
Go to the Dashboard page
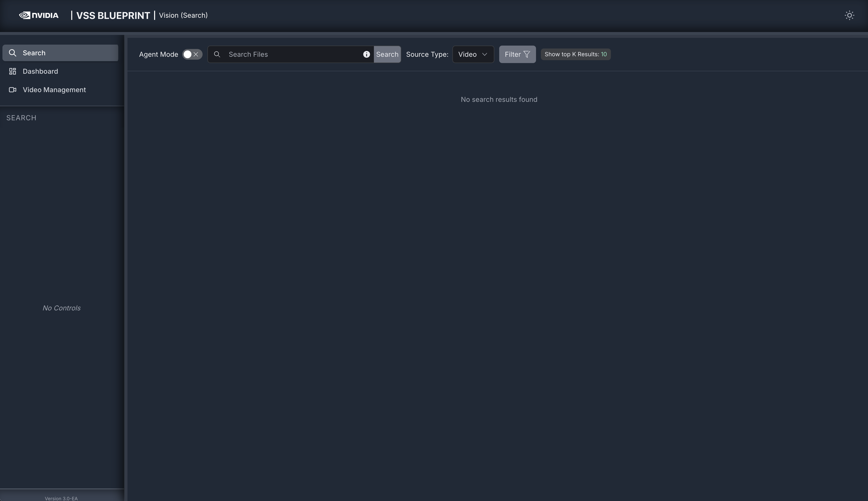(x=40, y=71)
